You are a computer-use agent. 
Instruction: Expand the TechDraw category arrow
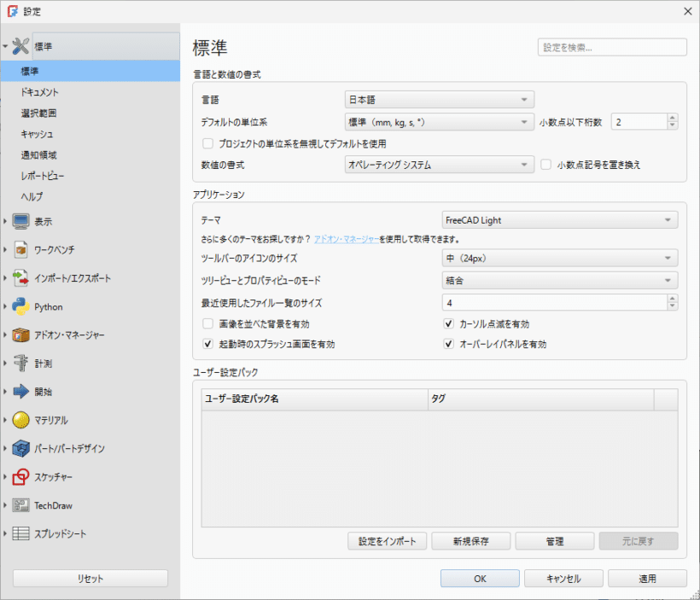click(x=5, y=505)
